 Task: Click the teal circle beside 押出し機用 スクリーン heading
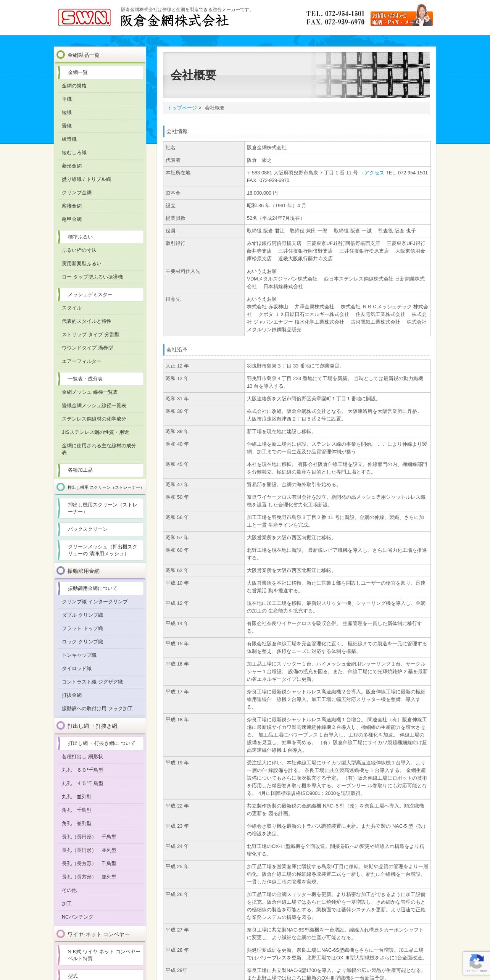pos(61,487)
